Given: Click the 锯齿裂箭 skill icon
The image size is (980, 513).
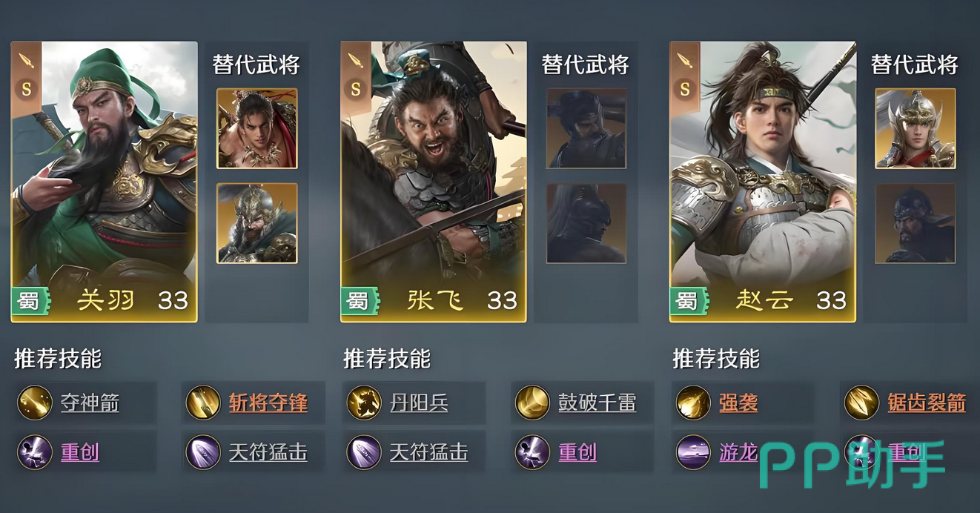Looking at the screenshot, I should pos(861,403).
